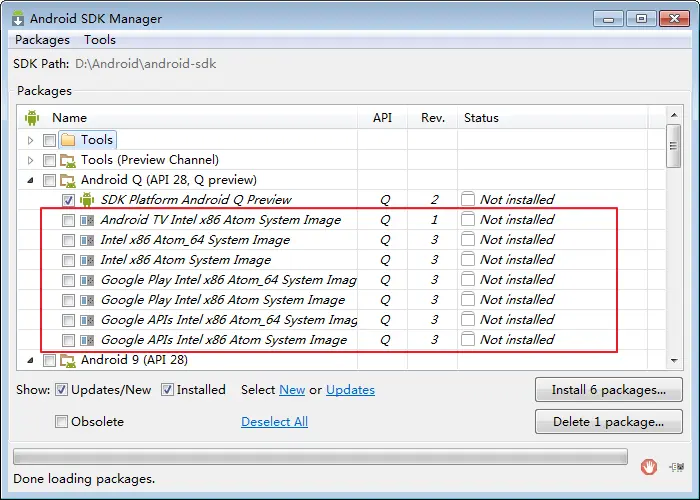Expand the Tools tree node
This screenshot has width=700, height=500.
coord(31,140)
